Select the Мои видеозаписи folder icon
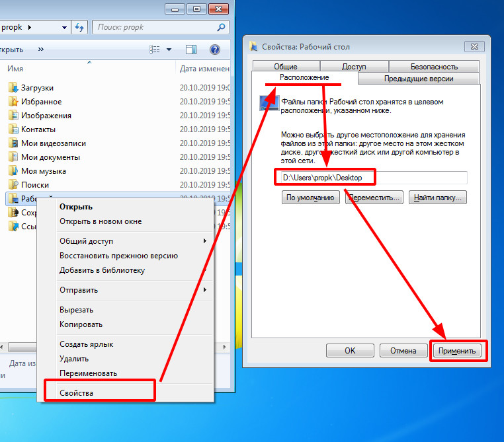Image resolution: width=504 pixels, height=442 pixels. tap(13, 143)
